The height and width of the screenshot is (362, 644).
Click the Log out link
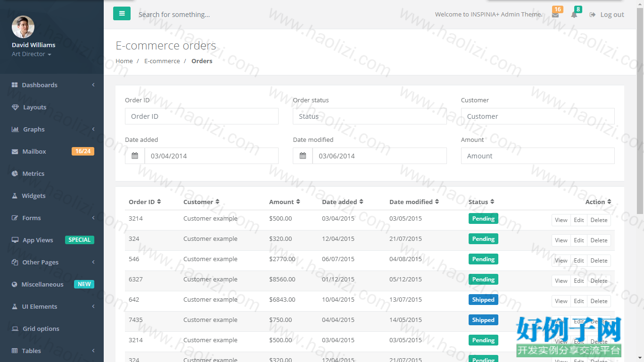click(607, 15)
